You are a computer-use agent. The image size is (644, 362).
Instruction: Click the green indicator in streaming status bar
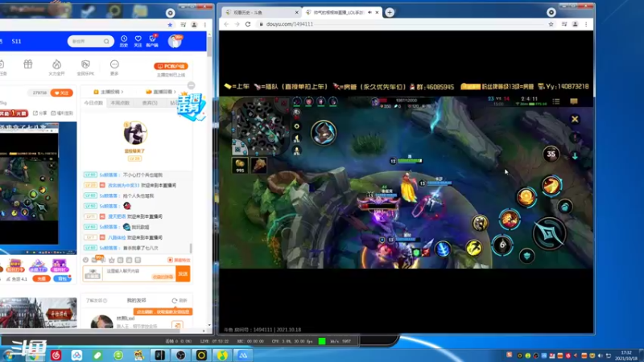(x=322, y=341)
